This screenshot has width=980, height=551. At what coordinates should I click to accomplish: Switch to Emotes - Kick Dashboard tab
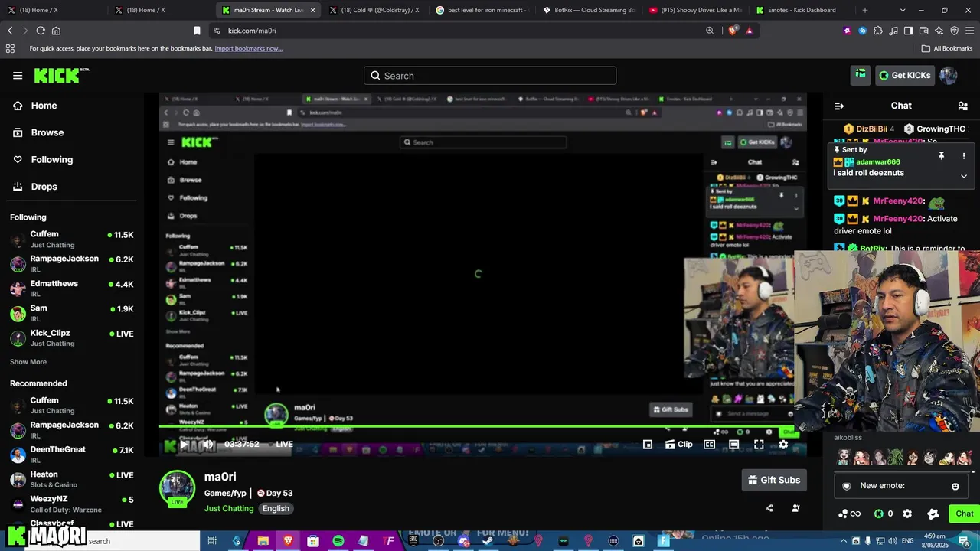tap(801, 10)
